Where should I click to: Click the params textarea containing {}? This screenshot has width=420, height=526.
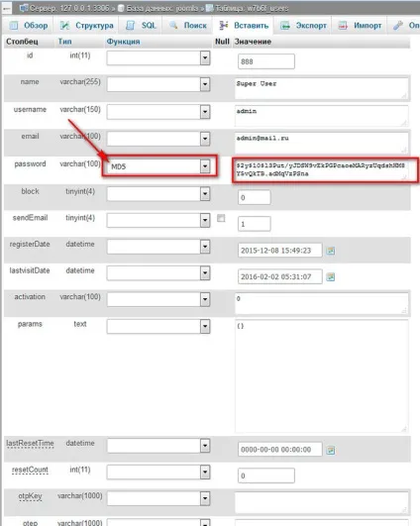pyautogui.click(x=322, y=375)
